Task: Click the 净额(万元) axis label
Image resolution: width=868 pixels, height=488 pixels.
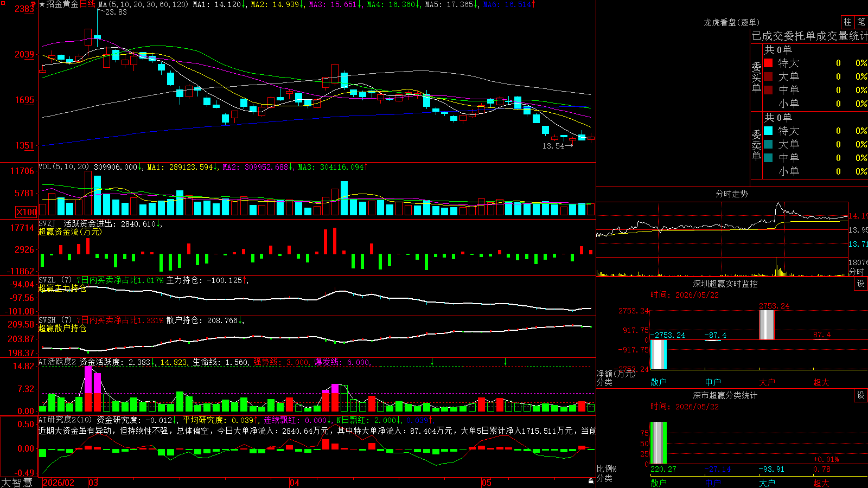Action: click(616, 374)
